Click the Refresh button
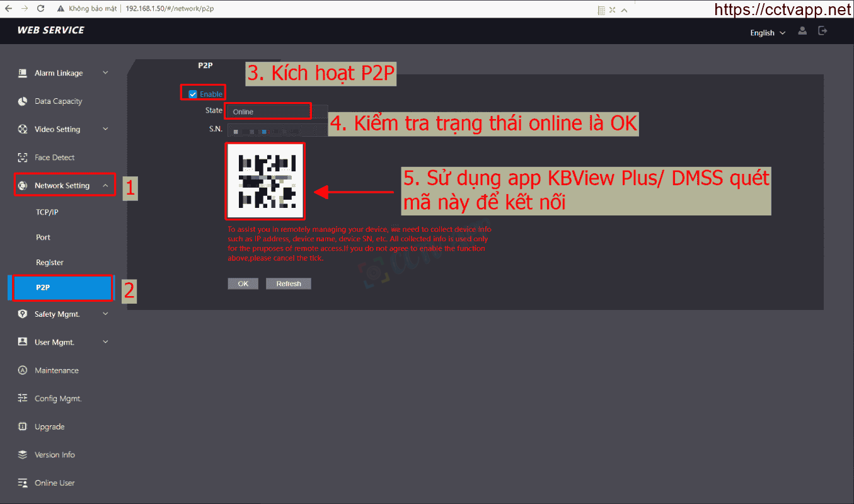854x504 pixels. (289, 283)
